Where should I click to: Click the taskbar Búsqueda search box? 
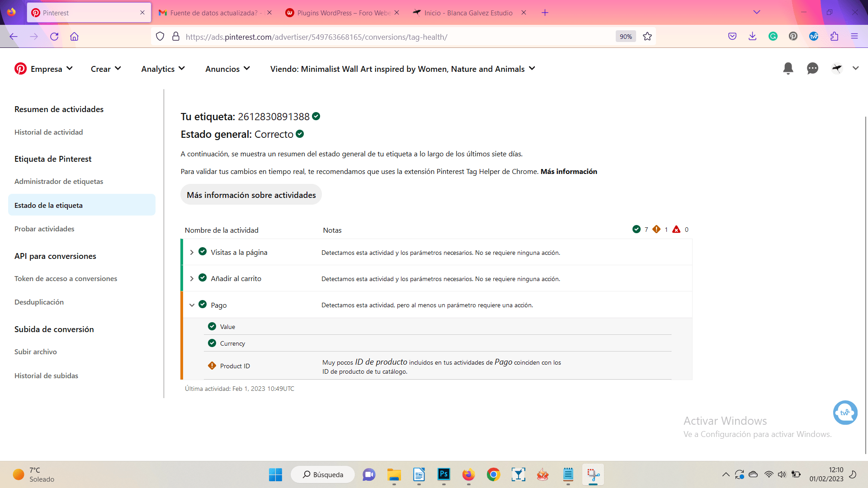[x=323, y=474]
